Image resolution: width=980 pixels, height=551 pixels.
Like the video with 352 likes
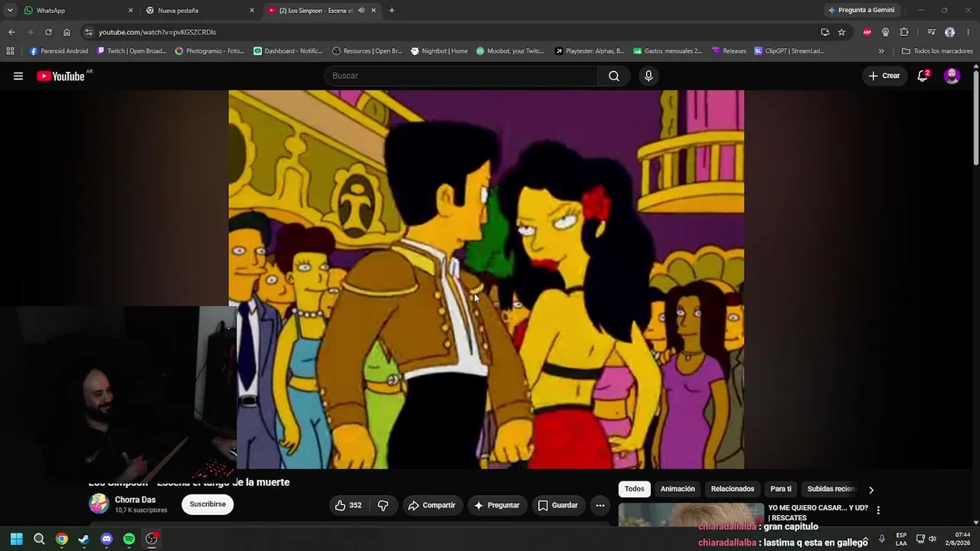[348, 505]
